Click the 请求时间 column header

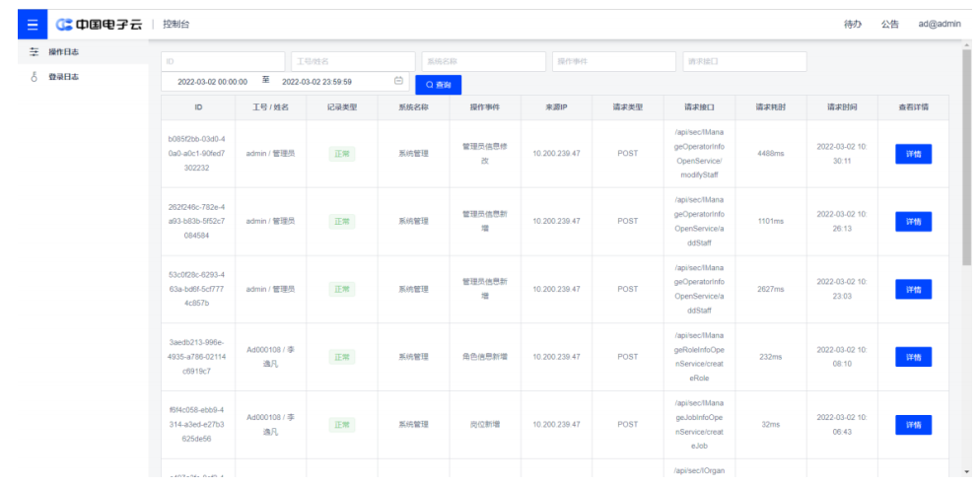pos(842,107)
